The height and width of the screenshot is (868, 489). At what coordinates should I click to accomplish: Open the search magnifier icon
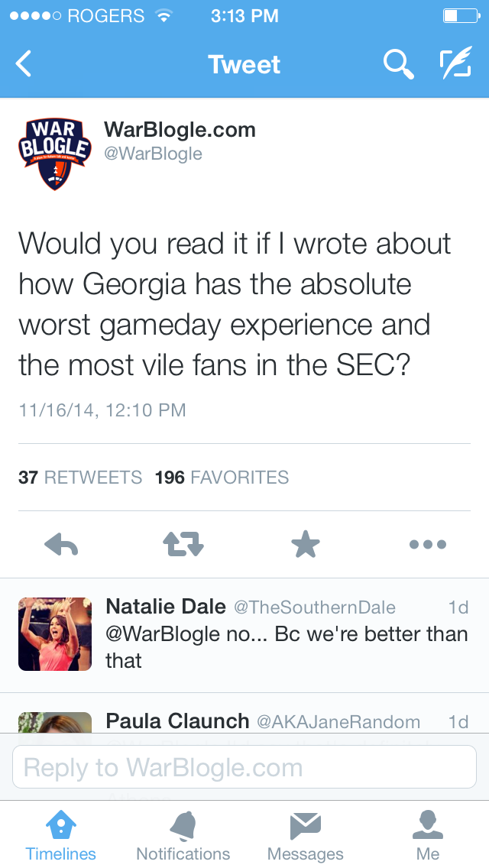[398, 64]
